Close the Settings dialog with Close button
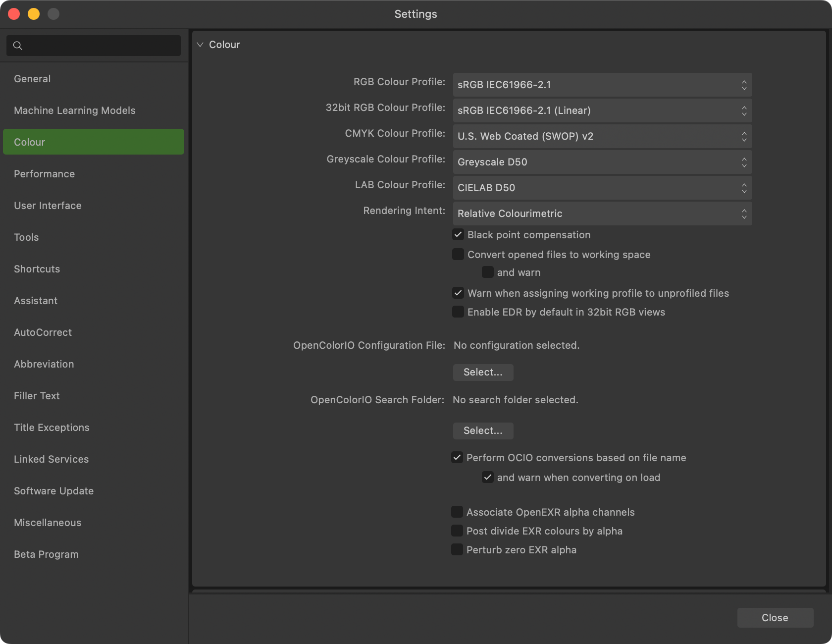The width and height of the screenshot is (832, 644). (x=775, y=618)
